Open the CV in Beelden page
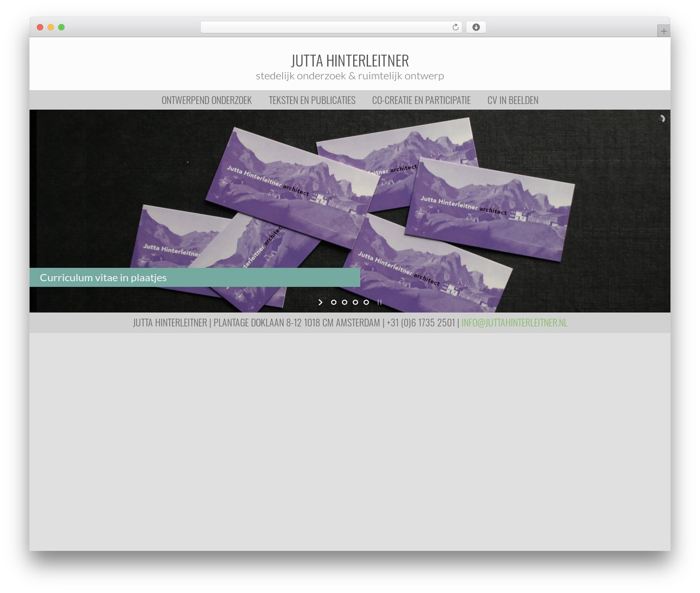The height and width of the screenshot is (593, 700). [513, 100]
